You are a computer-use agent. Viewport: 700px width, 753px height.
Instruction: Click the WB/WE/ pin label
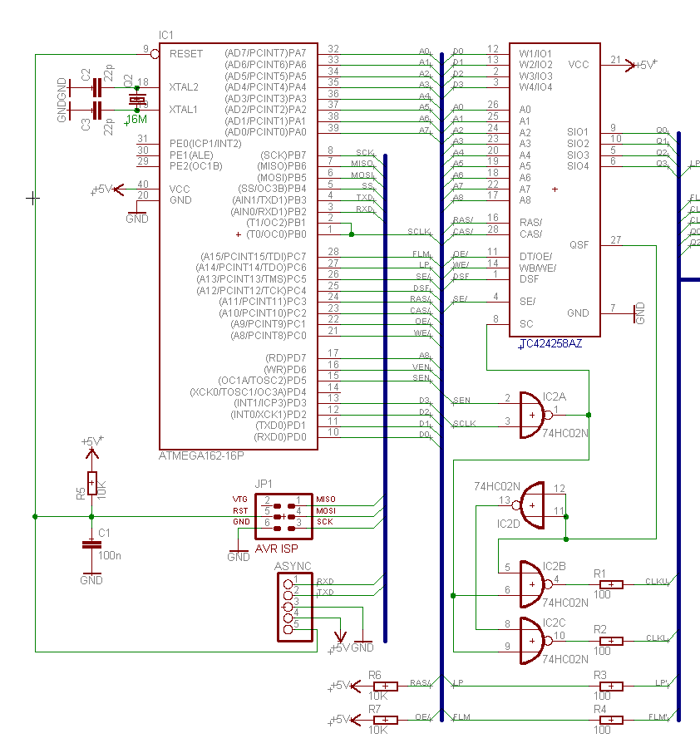coord(538,268)
